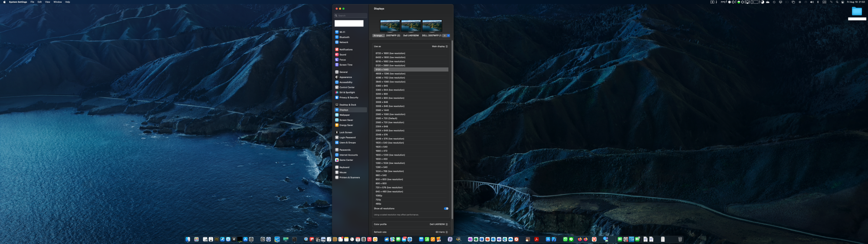Open System Settings app menu

click(18, 2)
